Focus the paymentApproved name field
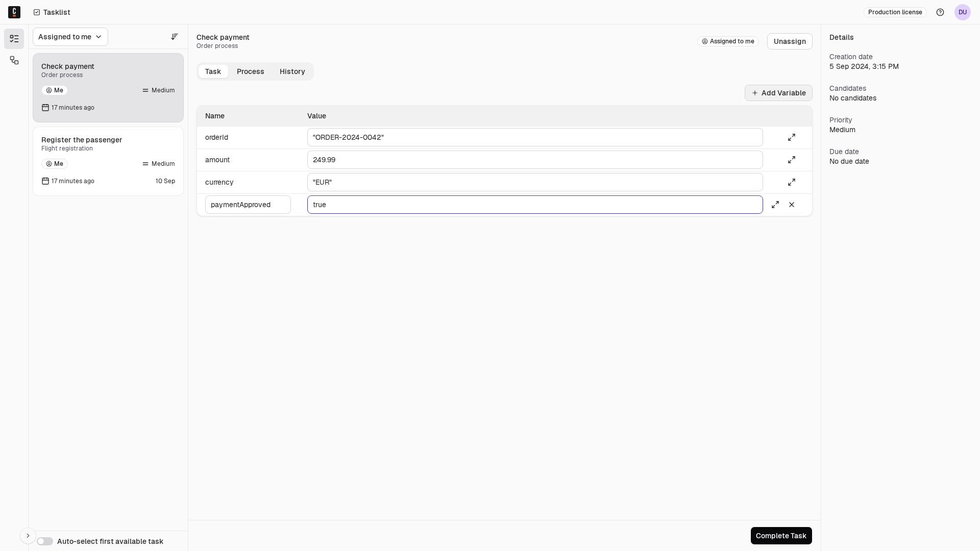This screenshot has width=980, height=551. pyautogui.click(x=248, y=205)
